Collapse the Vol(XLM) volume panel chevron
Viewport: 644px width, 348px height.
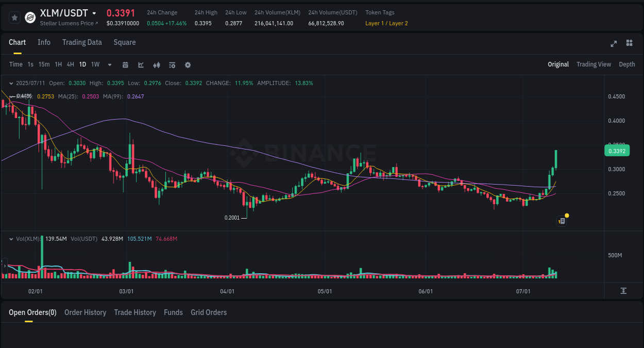point(11,239)
